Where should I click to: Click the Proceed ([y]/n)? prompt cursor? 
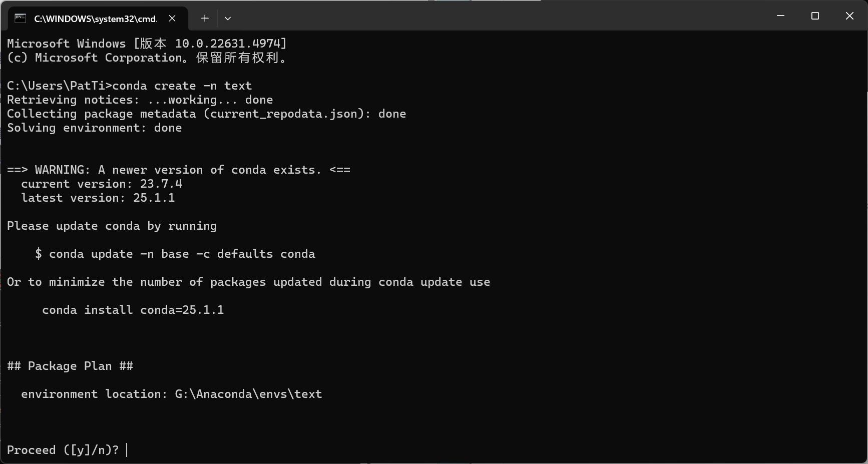pyautogui.click(x=127, y=450)
